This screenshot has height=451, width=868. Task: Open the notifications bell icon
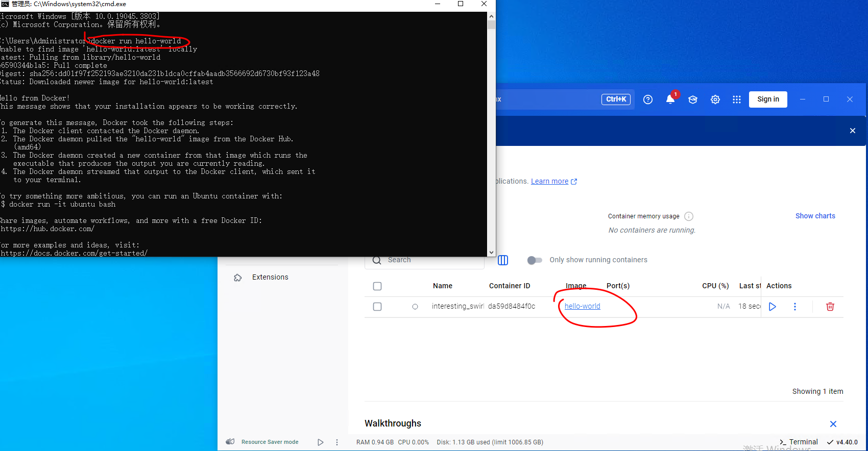[x=670, y=99]
